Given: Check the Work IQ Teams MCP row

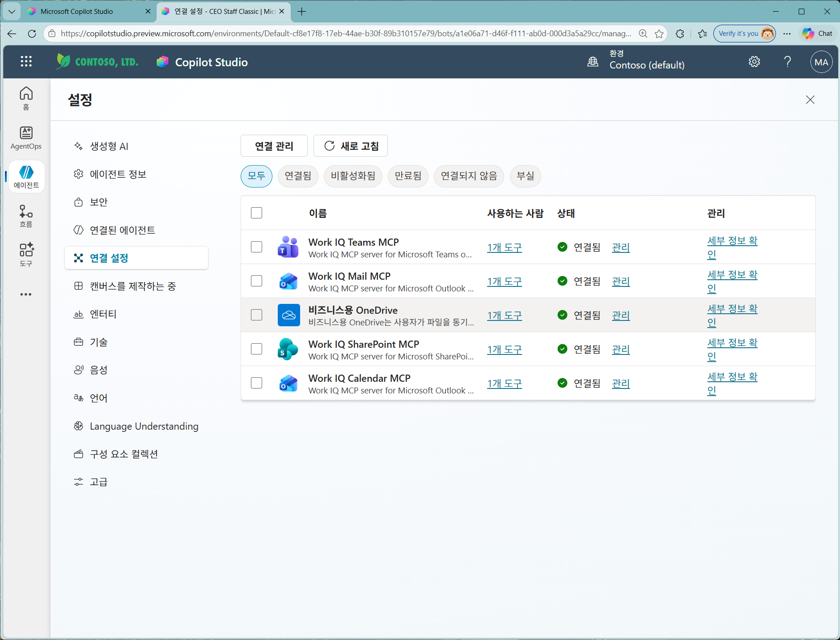Looking at the screenshot, I should pyautogui.click(x=257, y=247).
